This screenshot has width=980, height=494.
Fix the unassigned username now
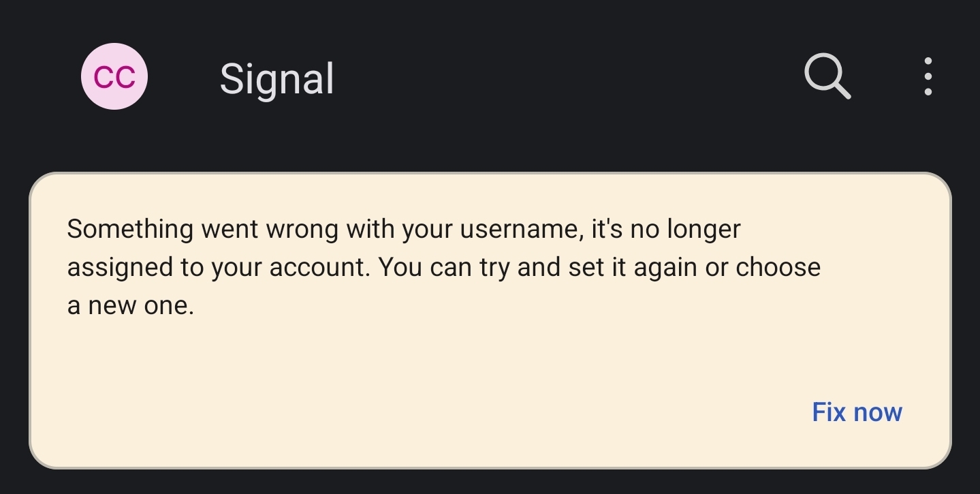857,412
